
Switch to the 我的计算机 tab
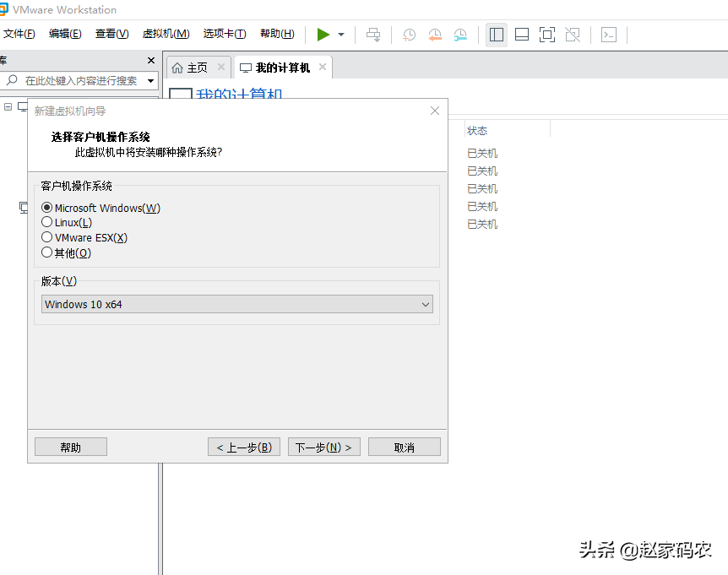point(282,68)
